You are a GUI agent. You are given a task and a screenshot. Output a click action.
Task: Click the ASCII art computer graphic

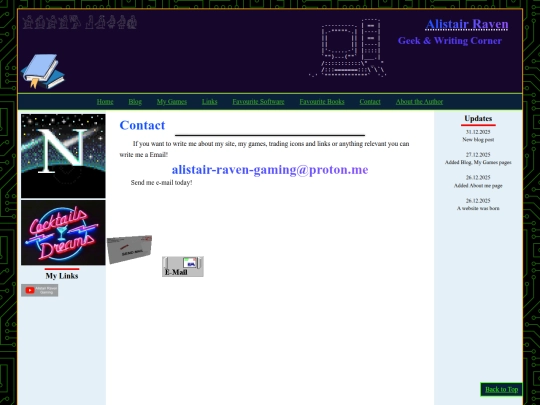pos(348,48)
